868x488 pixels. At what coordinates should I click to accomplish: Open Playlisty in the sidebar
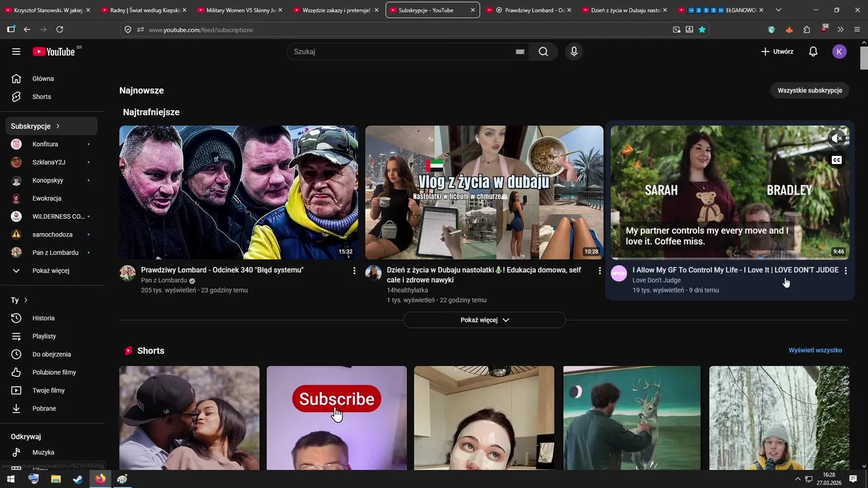(x=53, y=336)
